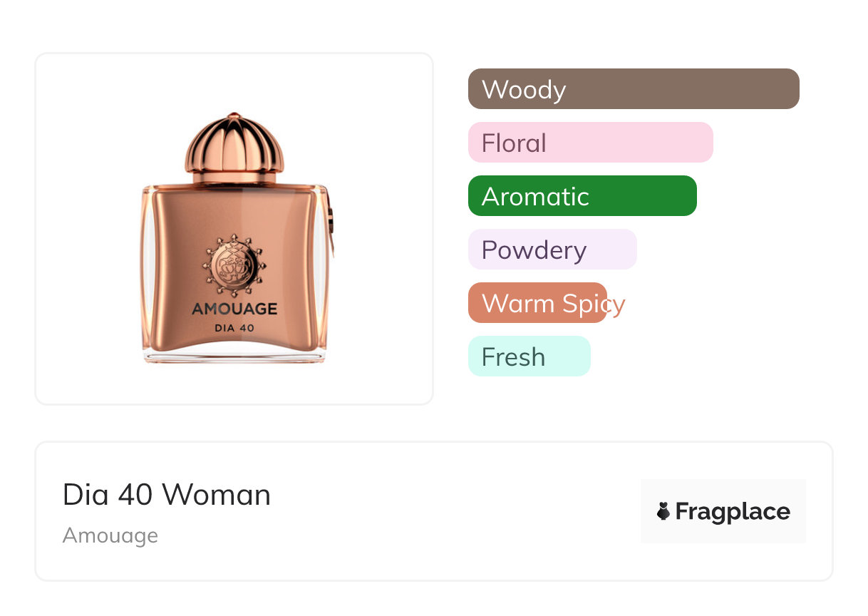The width and height of the screenshot is (868, 616).
Task: Select the mint Fresh accord bar
Action: click(529, 356)
